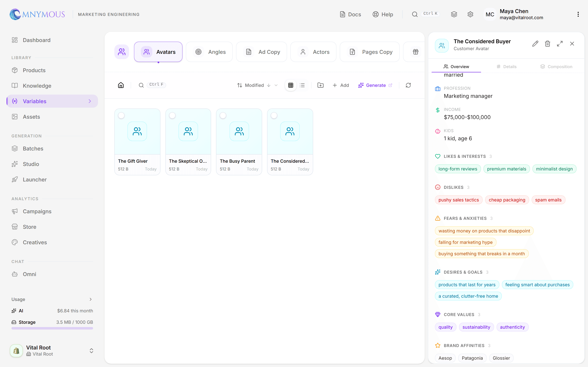Click the Storage usage progress bar

[52, 328]
